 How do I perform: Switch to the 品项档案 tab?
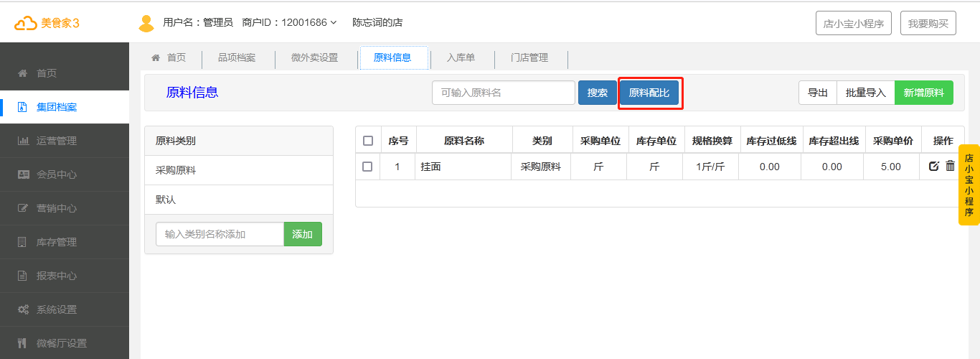(237, 58)
